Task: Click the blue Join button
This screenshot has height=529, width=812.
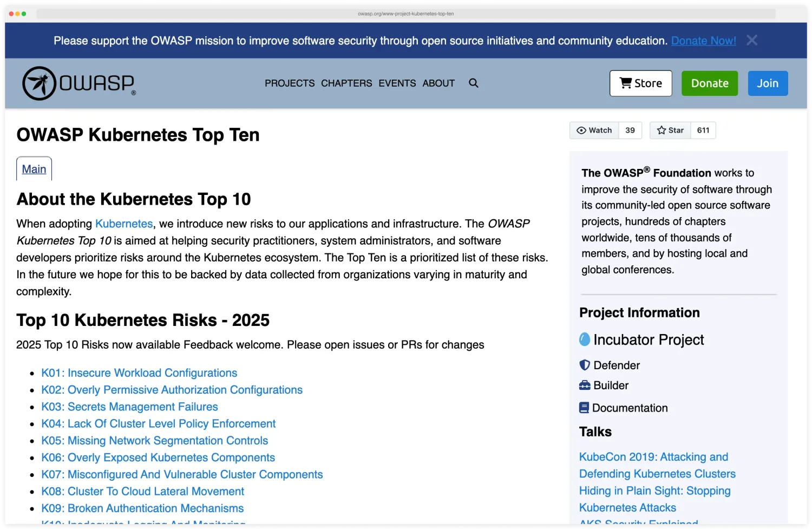Action: (768, 83)
